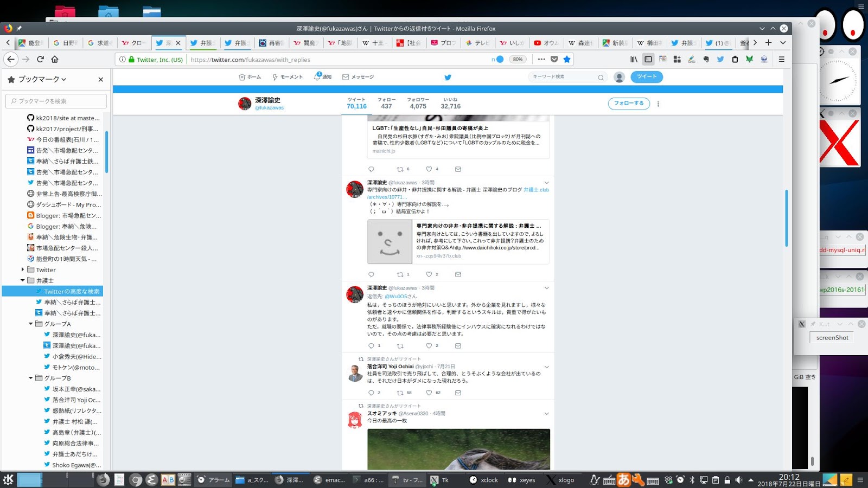Click the Twitter extension icon in toolbar
The image size is (868, 488).
click(x=720, y=59)
